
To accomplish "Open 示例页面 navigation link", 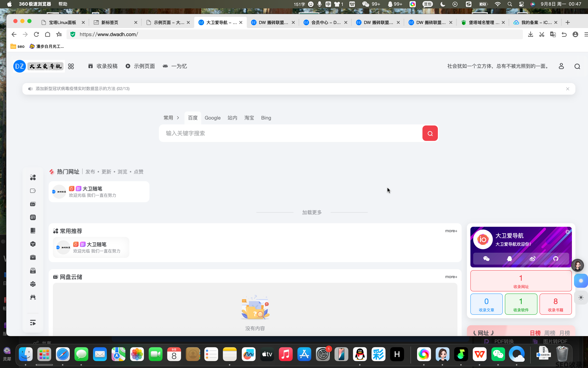I will [x=140, y=66].
